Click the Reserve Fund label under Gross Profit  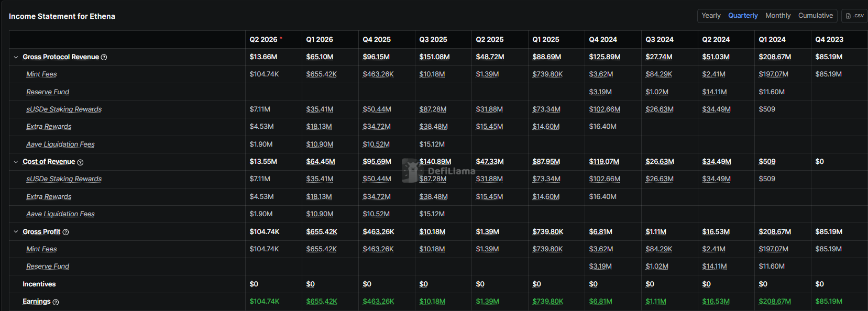click(x=48, y=266)
